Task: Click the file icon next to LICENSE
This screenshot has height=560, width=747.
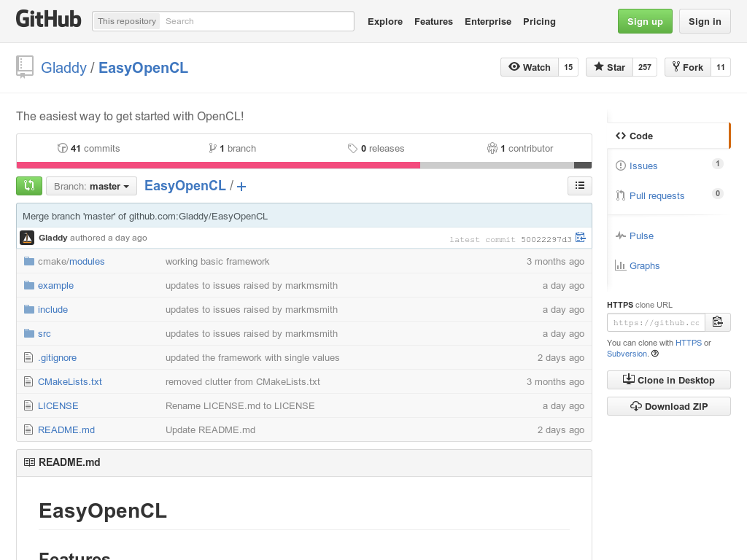Action: click(28, 405)
